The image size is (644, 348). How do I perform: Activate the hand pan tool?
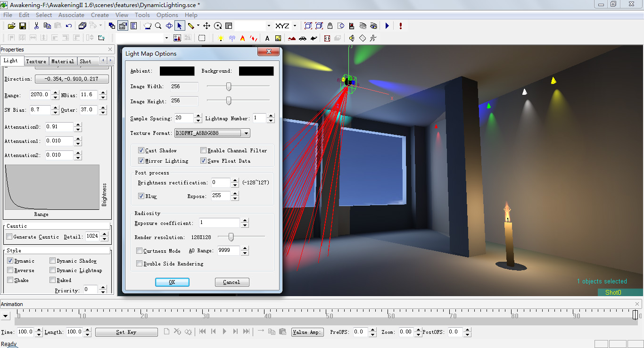tap(148, 26)
